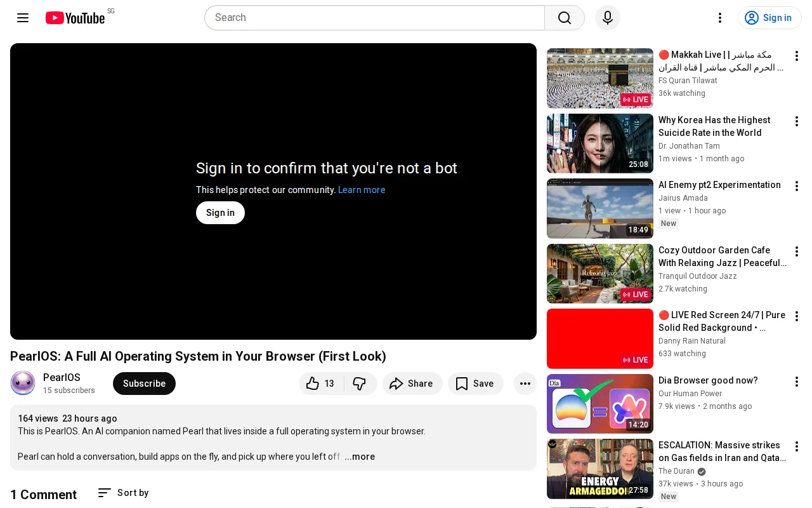Open Why Korea Has the Highest Suicide Rate thumbnail
The image size is (812, 508).
600,144
